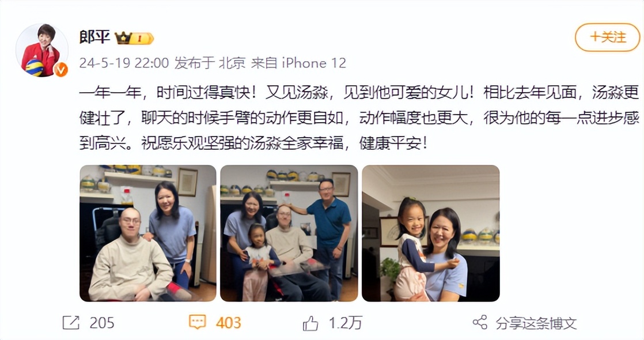Click 来自 iPhone 12 source text
The height and width of the screenshot is (340, 644).
click(x=298, y=63)
